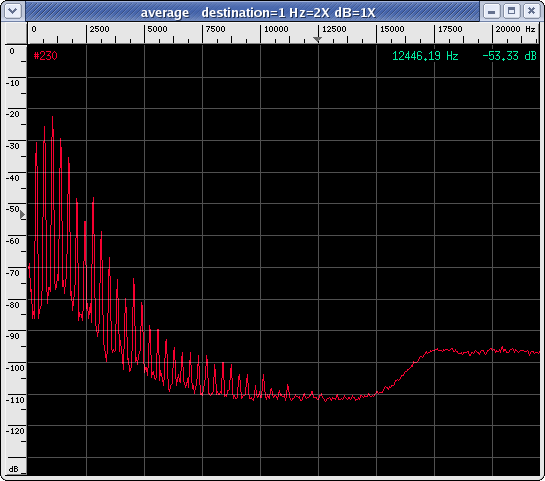Click the -53.33 dB level readout

[x=510, y=56]
